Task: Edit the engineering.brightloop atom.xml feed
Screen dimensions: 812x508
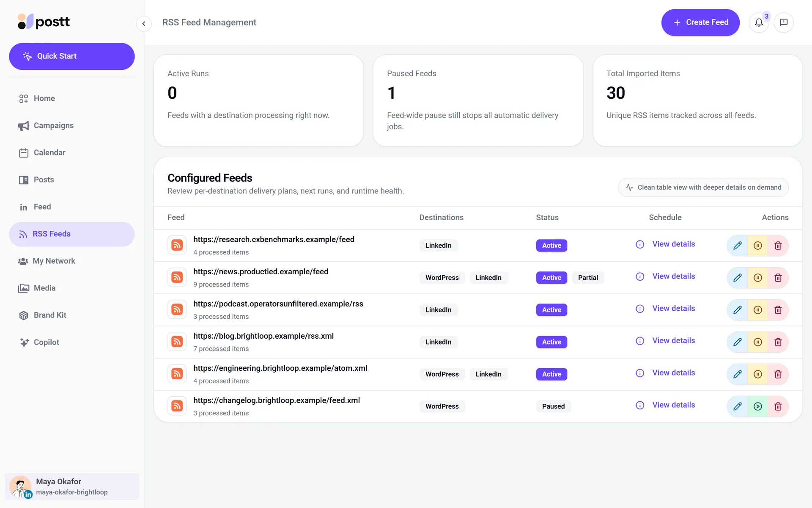Action: 737,374
